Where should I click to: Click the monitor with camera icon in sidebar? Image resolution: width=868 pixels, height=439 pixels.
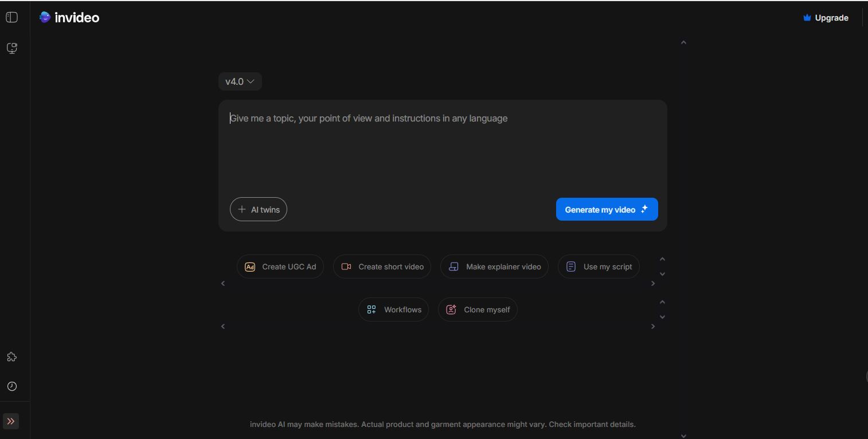pyautogui.click(x=11, y=48)
